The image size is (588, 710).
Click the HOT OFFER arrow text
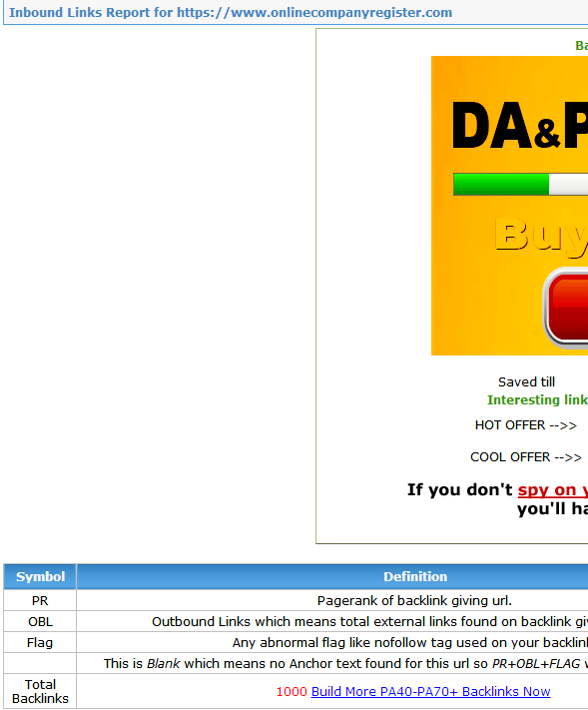pos(526,425)
